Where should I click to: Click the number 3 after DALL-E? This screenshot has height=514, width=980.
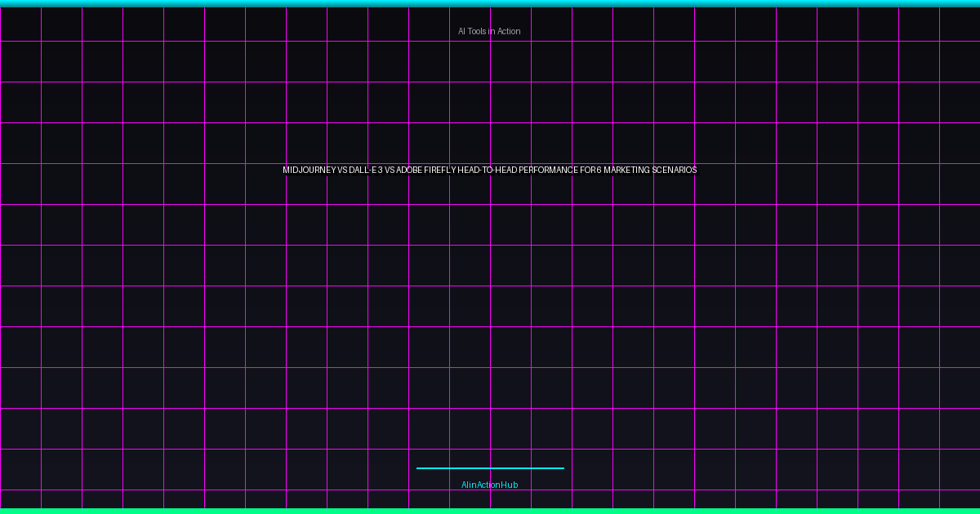click(x=380, y=171)
